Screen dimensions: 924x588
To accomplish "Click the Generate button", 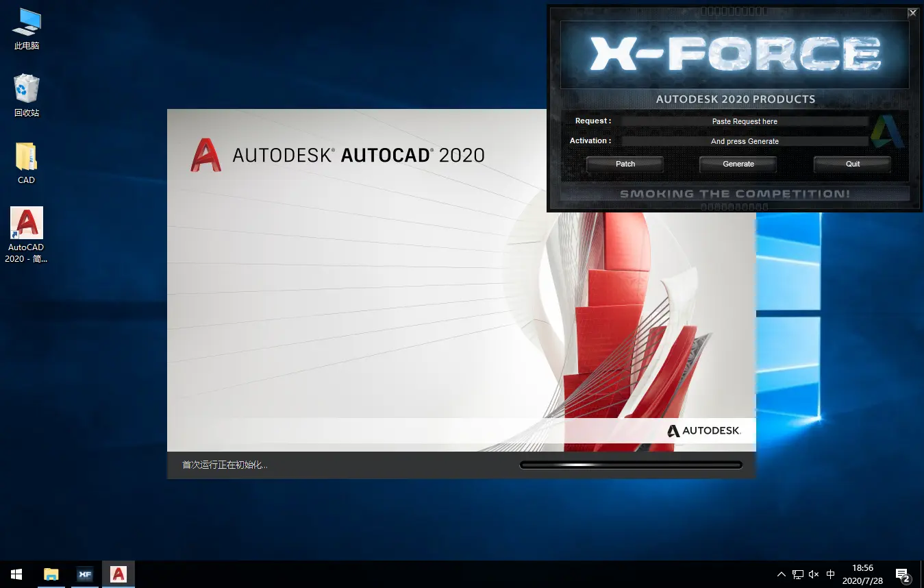I will click(738, 164).
